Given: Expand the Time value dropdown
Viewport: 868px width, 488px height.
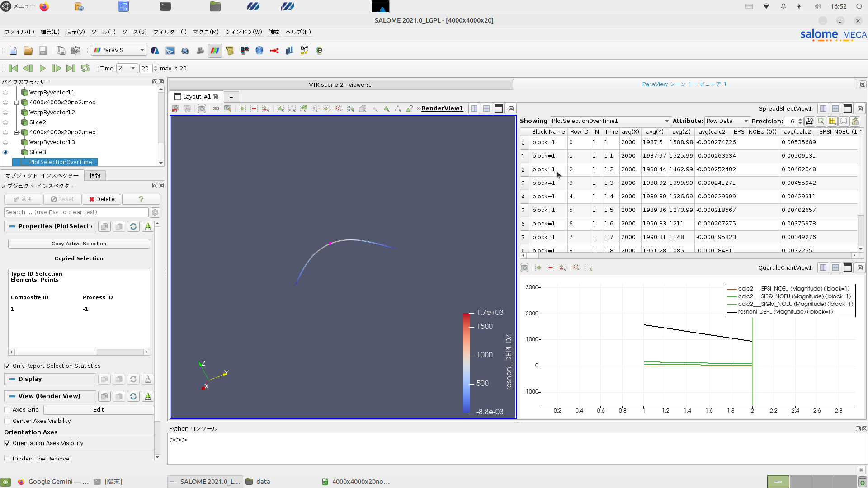Looking at the screenshot, I should click(133, 68).
